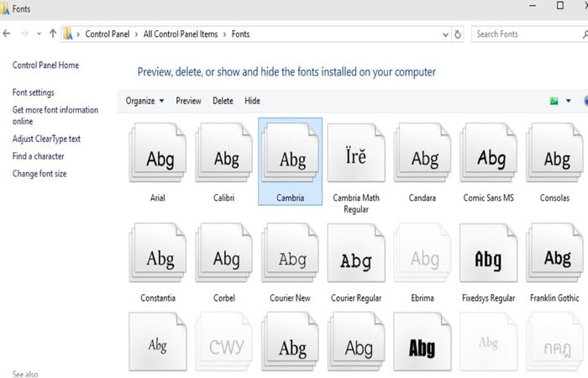Minimize the Fonts window
The height and width of the screenshot is (378, 588).
coord(532,6)
